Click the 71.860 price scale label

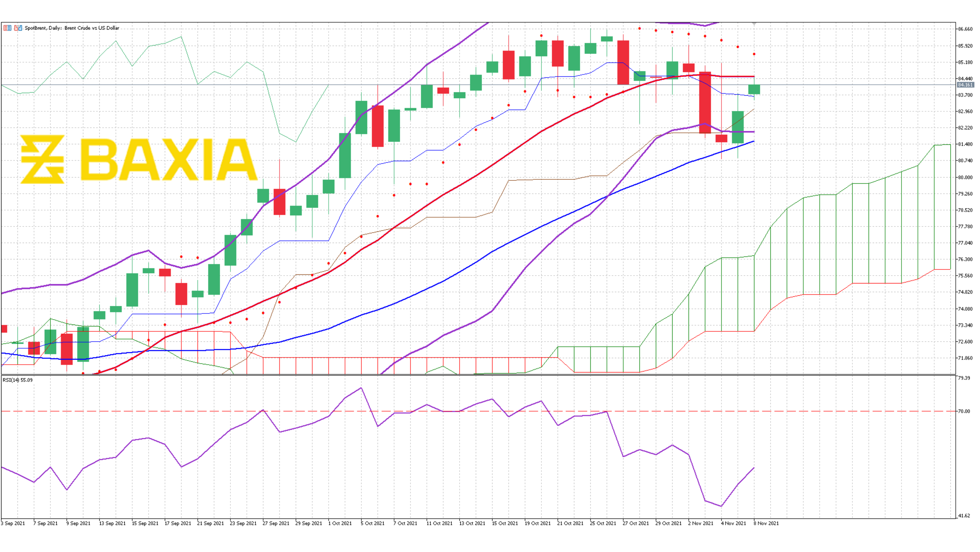point(965,358)
